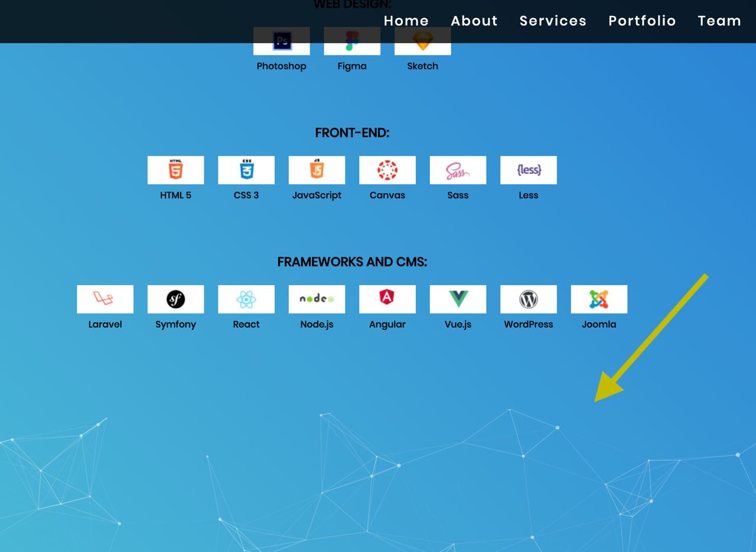Click the Node.js logo icon
The width and height of the screenshot is (756, 552).
[x=317, y=299]
